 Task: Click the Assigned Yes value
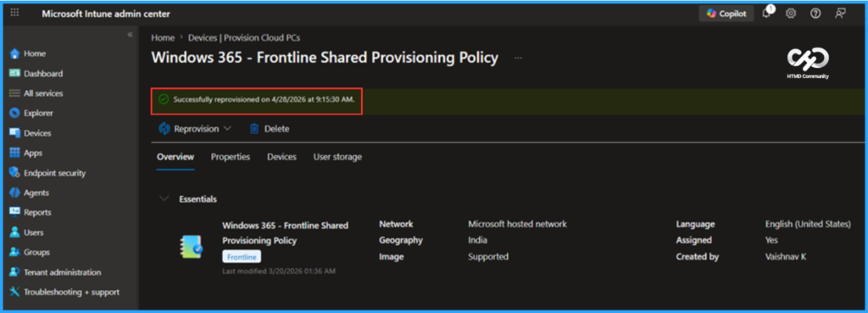click(x=771, y=240)
